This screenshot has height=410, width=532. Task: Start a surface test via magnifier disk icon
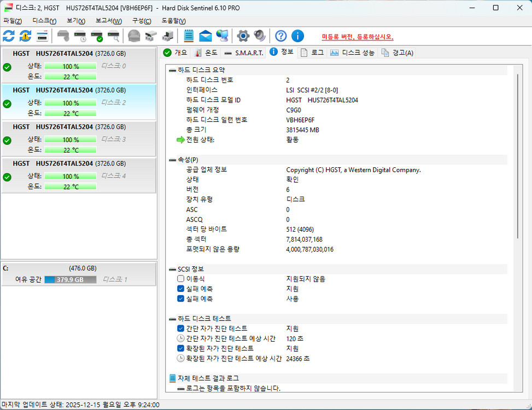114,36
